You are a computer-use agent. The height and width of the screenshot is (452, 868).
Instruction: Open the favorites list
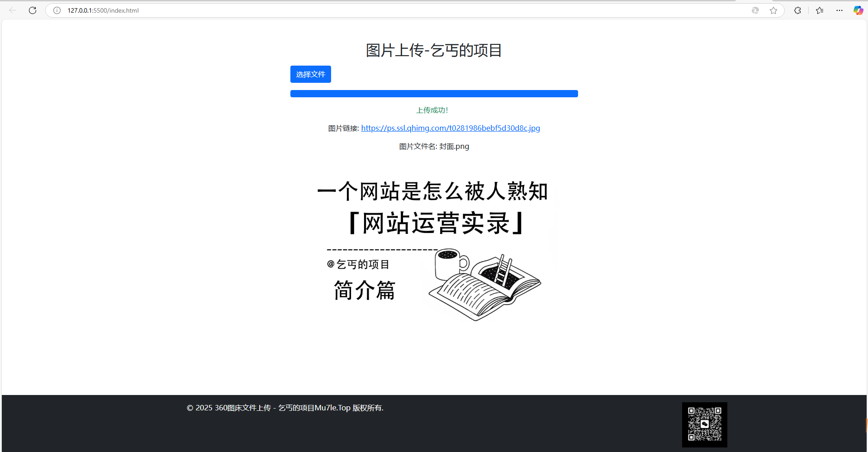[820, 10]
